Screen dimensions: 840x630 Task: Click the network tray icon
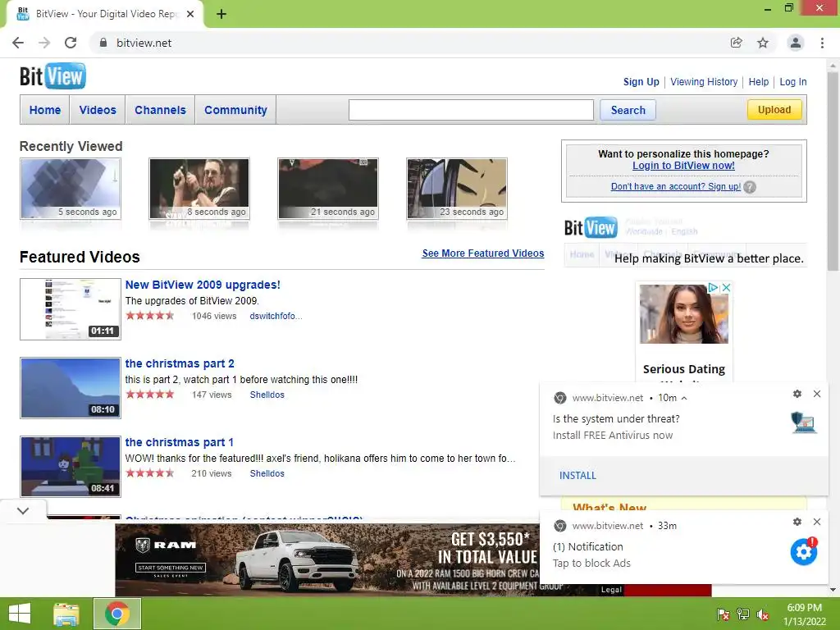pos(743,614)
